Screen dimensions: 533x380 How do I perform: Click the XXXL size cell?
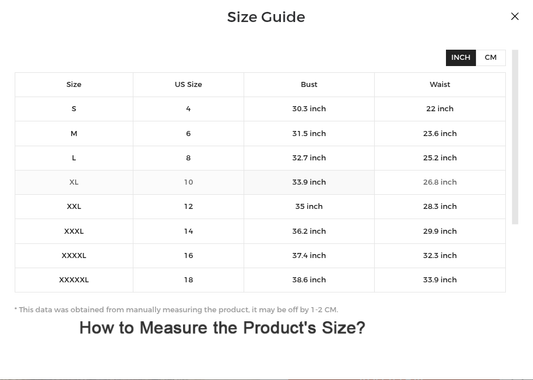tap(74, 231)
